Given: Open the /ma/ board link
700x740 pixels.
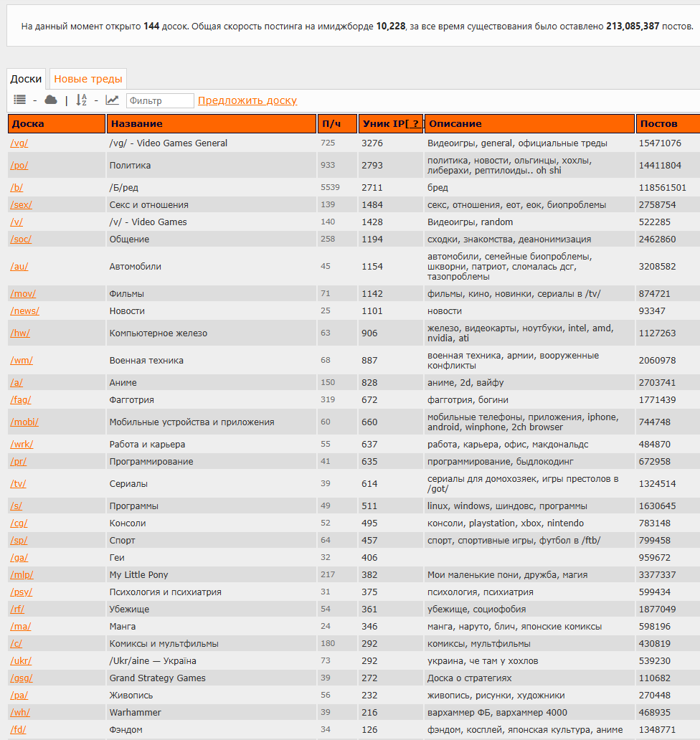Looking at the screenshot, I should pos(21,626).
